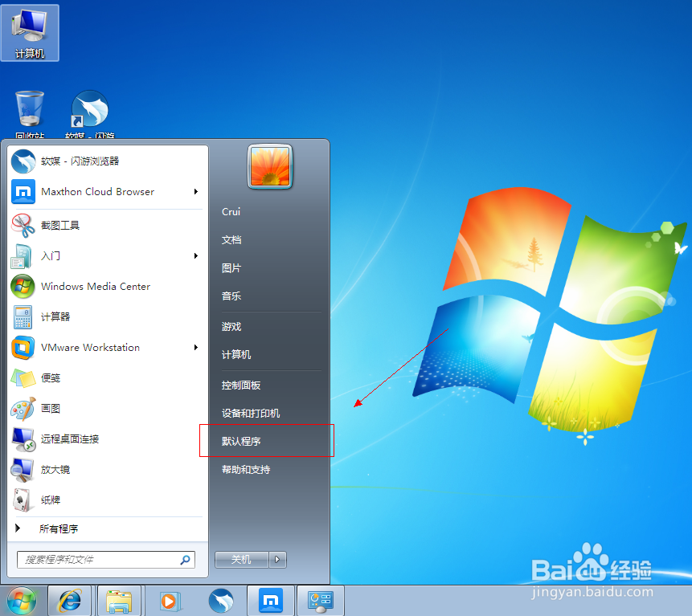
Task: Open 入门 Getting Started item
Action: pyautogui.click(x=106, y=255)
